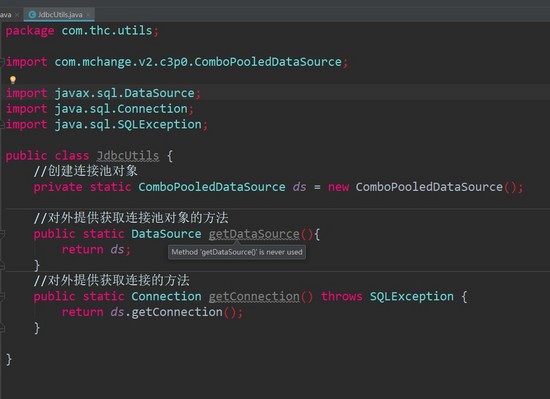Click the 'new' keyword in the field initializer
Image resolution: width=550 pixels, height=399 pixels.
click(338, 187)
